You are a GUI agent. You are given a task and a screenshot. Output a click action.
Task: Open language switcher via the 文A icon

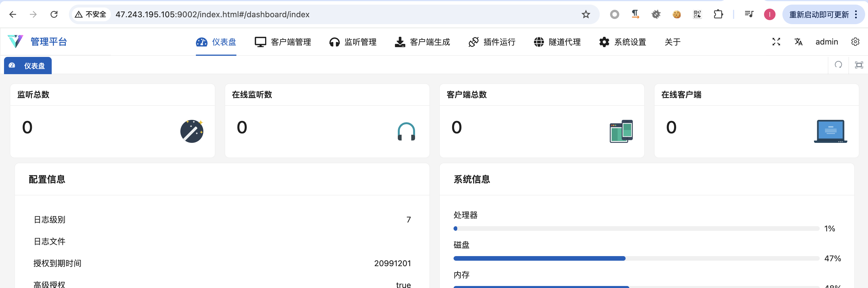click(x=798, y=42)
